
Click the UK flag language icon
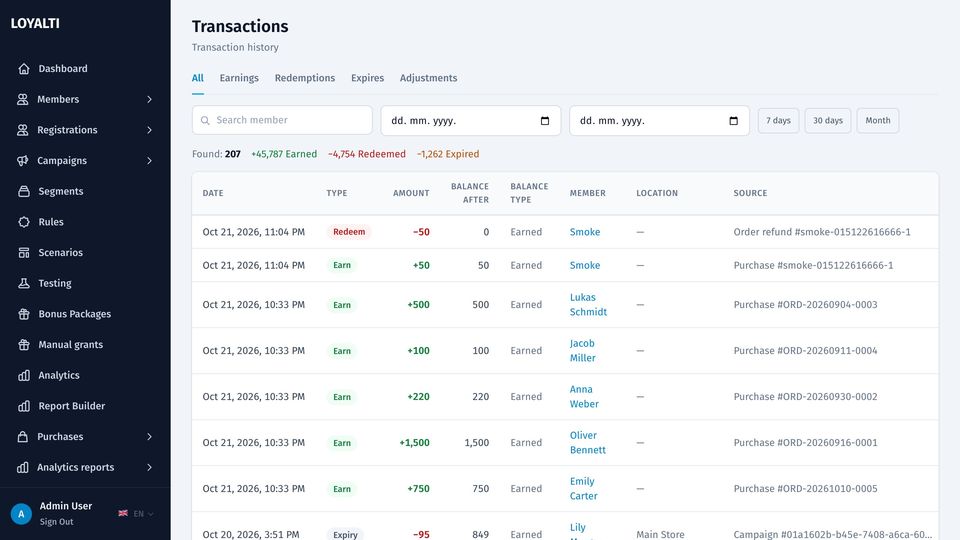point(123,513)
